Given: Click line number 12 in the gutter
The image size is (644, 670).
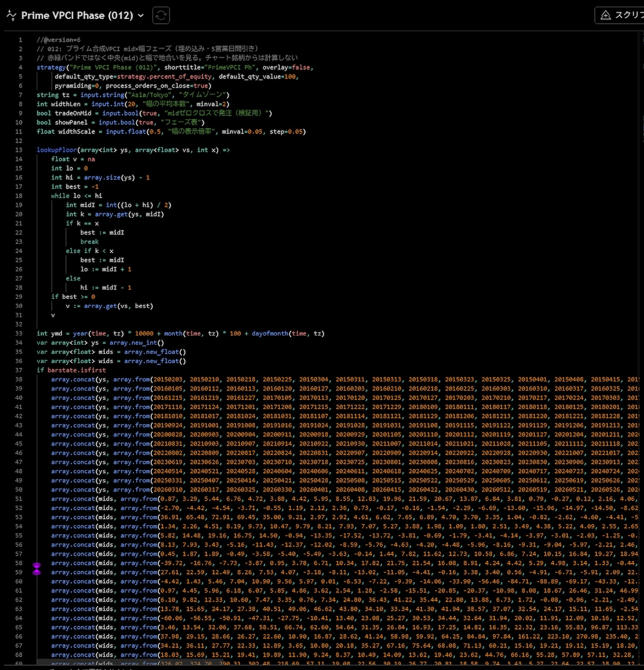Looking at the screenshot, I should (19, 141).
